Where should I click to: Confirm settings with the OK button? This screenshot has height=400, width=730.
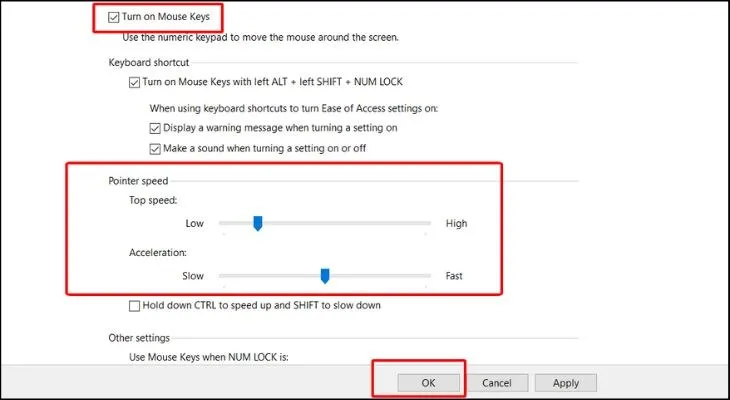click(x=428, y=383)
